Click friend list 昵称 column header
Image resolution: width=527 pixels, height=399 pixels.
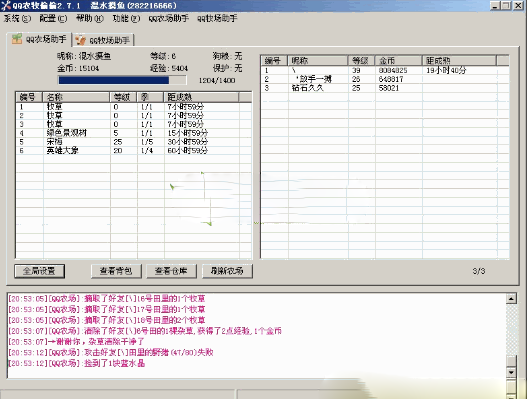318,61
